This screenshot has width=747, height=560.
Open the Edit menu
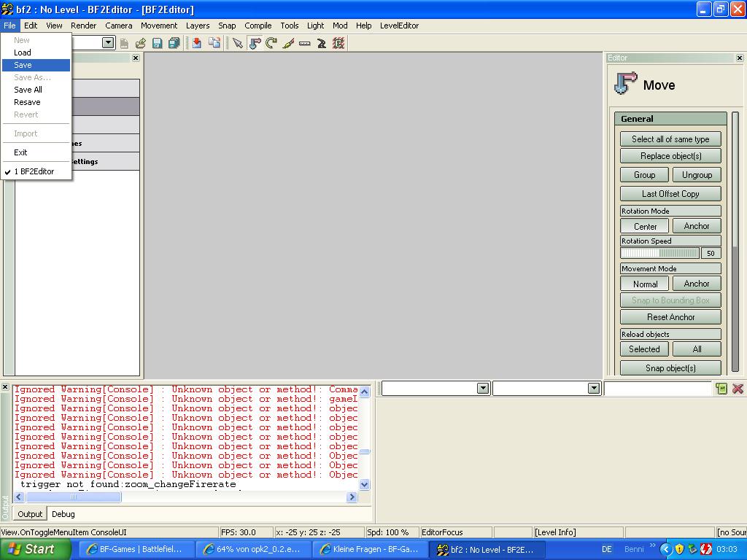click(31, 26)
